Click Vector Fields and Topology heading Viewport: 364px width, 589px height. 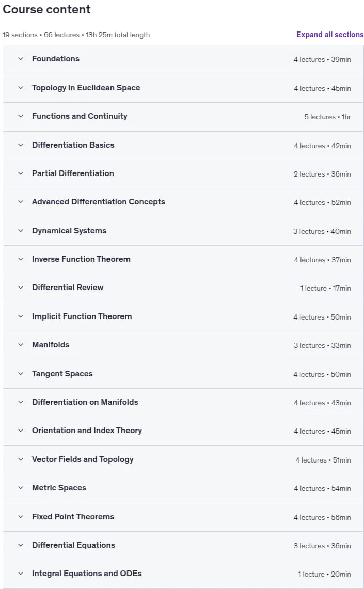[x=83, y=459]
